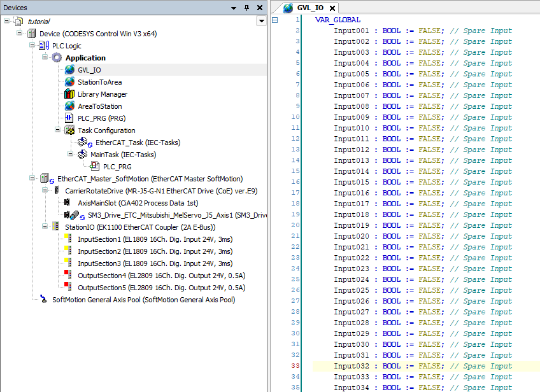Click the Device controller icon

pyautogui.click(x=31, y=33)
